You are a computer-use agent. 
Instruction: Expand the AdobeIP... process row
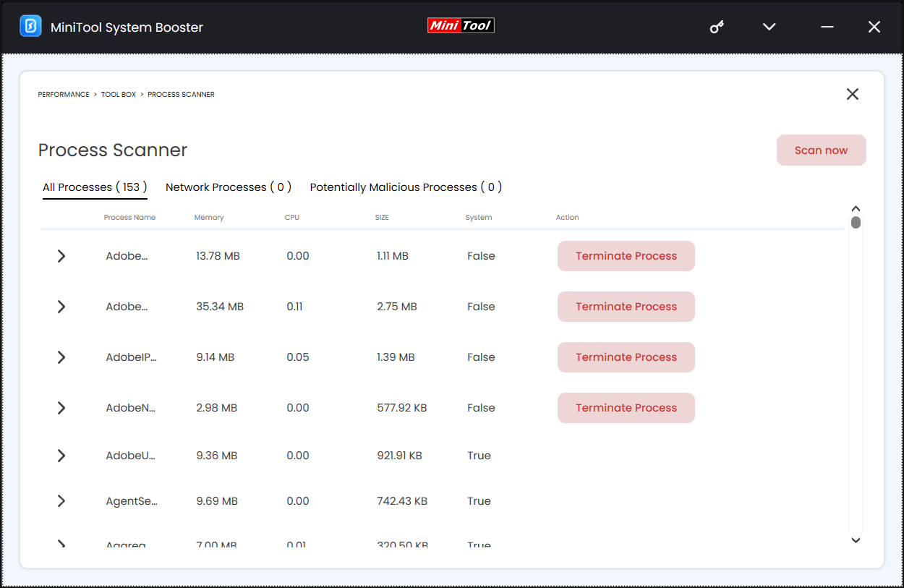click(x=61, y=357)
